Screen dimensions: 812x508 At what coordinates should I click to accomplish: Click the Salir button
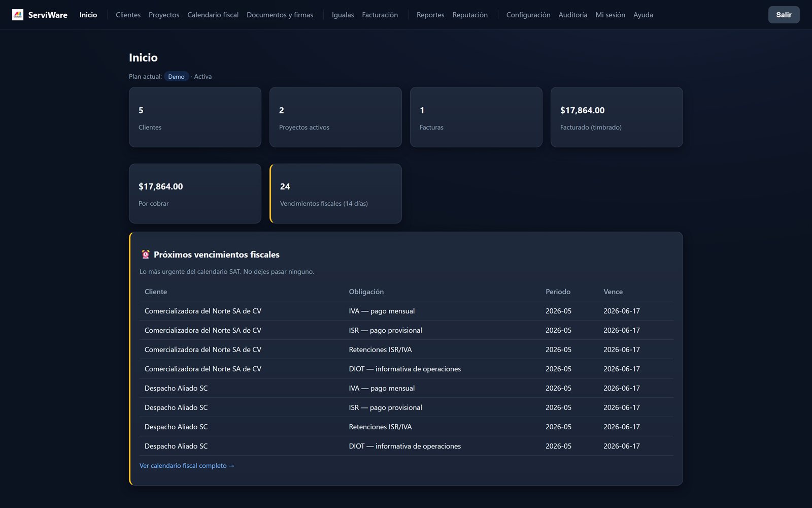coord(784,15)
